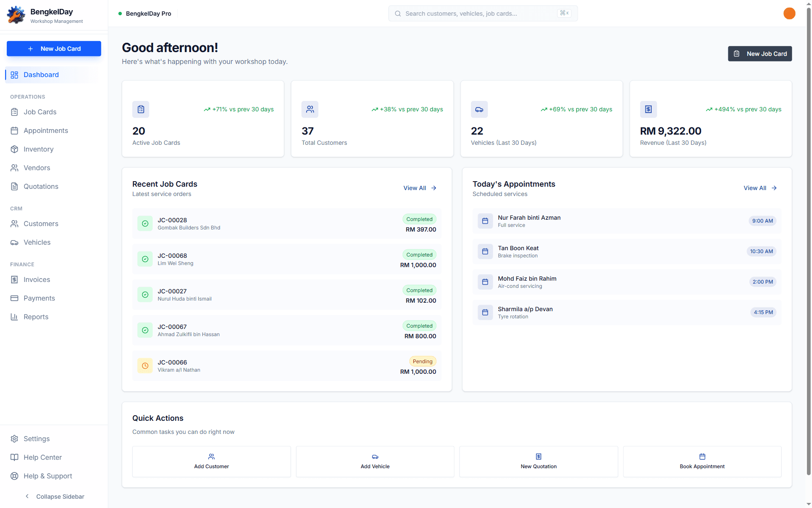
Task: Click the 2:00 PM time badge
Action: click(x=763, y=282)
